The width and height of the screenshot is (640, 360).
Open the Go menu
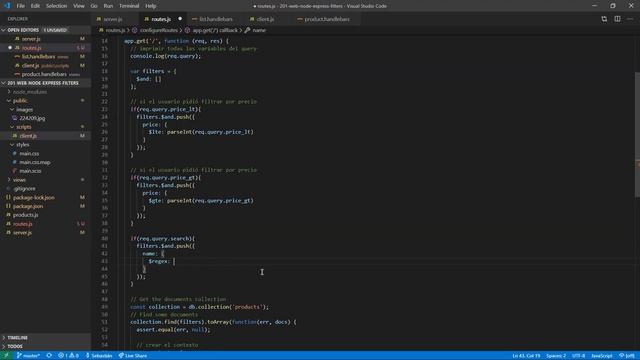click(94, 6)
